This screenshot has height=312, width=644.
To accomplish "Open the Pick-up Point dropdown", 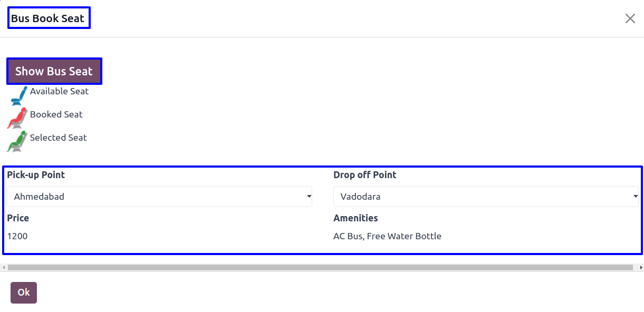I will [x=159, y=197].
